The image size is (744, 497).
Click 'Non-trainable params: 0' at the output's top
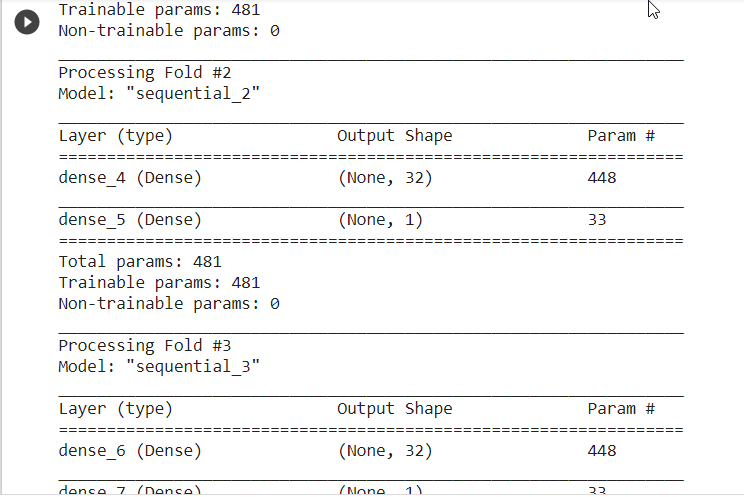click(169, 31)
